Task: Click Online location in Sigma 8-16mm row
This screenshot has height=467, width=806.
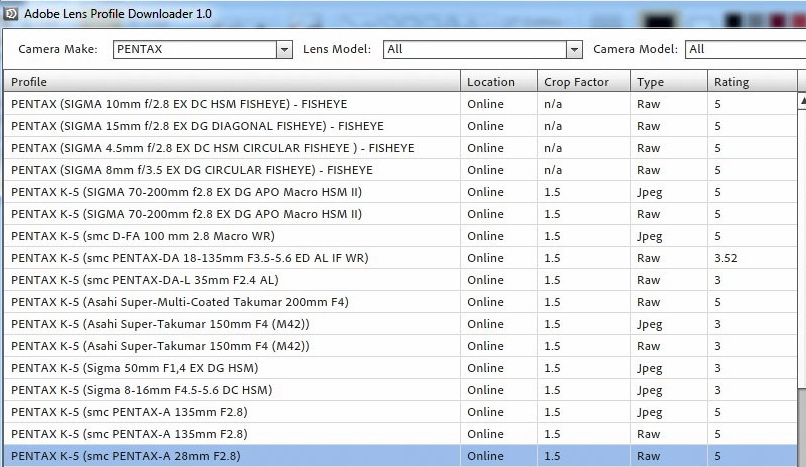Action: pos(485,390)
